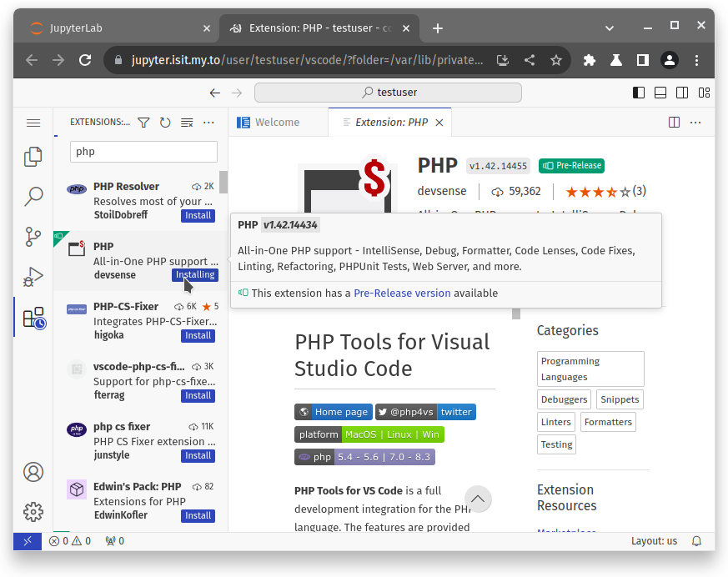Open the editor more actions ellipsis
The width and height of the screenshot is (728, 577).
[696, 123]
